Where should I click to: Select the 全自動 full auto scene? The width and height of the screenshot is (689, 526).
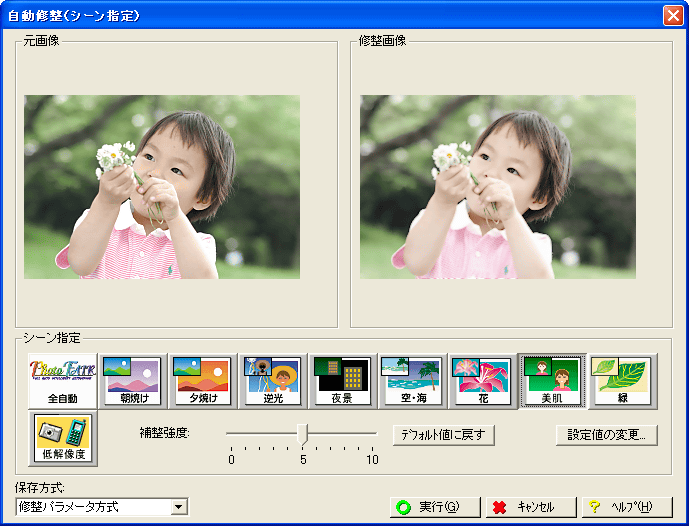[63, 381]
